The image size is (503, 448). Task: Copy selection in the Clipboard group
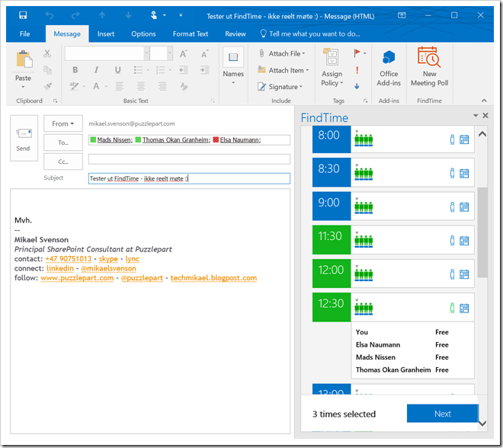(47, 69)
